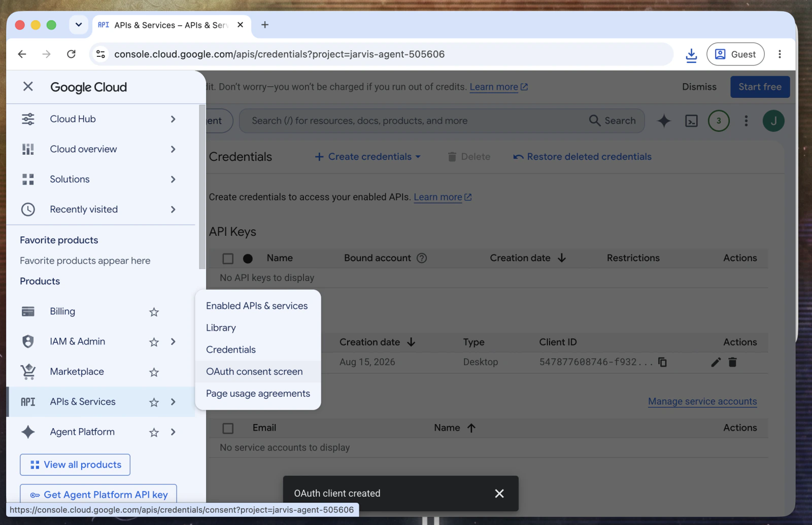Viewport: 812px width, 525px height.
Task: Select Credentials from submenu
Action: pos(257,349)
